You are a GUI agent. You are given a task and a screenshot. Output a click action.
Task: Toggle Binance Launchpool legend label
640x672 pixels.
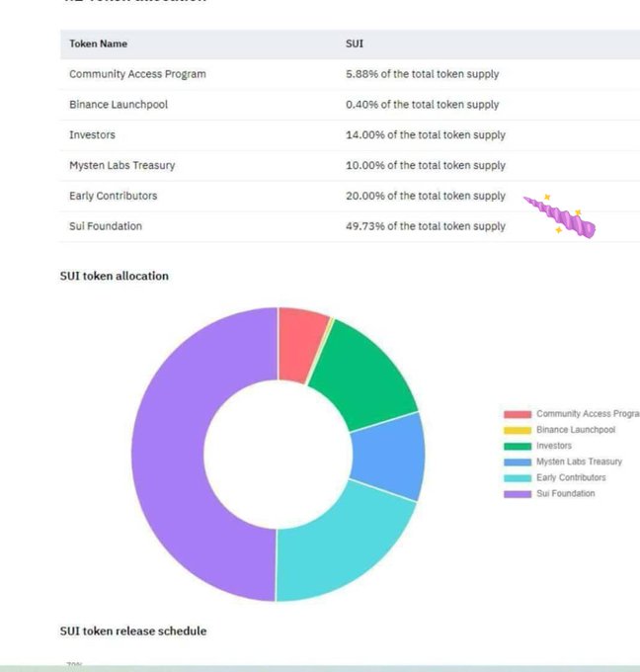(576, 430)
